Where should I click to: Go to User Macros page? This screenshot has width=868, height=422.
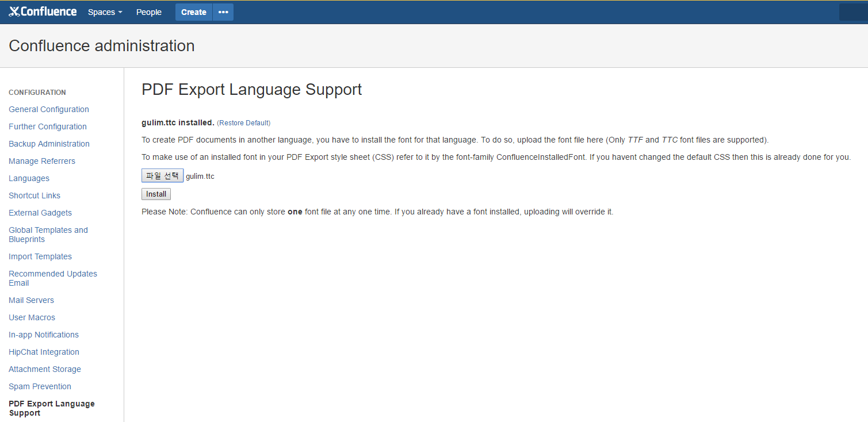[32, 317]
